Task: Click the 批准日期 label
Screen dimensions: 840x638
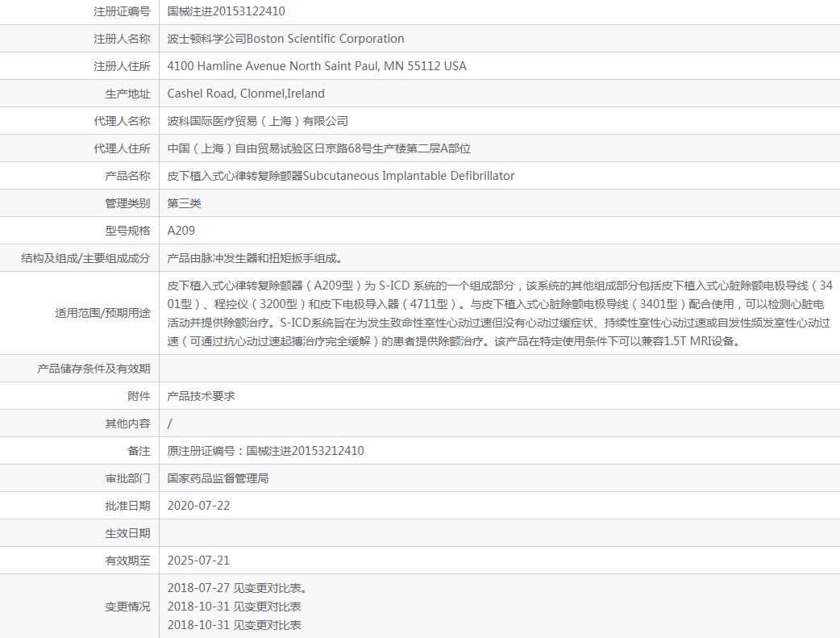Action: click(x=127, y=506)
